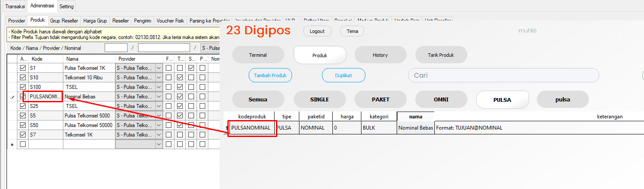Select the Tarik Produk button
This screenshot has height=189, width=644.
pyautogui.click(x=441, y=55)
